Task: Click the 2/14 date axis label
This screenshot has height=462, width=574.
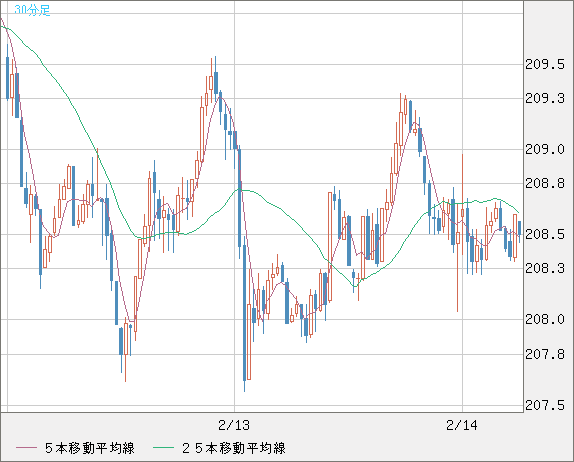Action: pos(462,425)
